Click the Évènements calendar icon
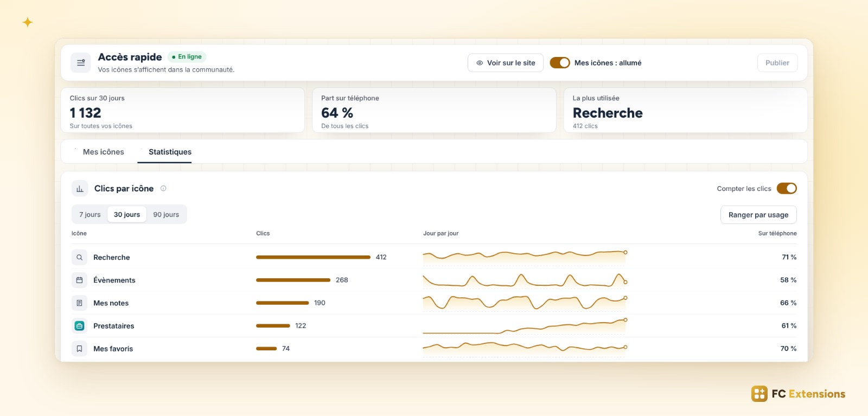This screenshot has width=868, height=416. click(79, 280)
